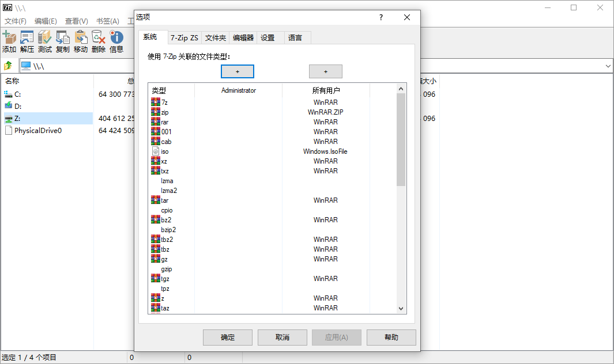Image resolution: width=614 pixels, height=364 pixels.
Task: Open the 书签(A) menu
Action: pos(108,21)
